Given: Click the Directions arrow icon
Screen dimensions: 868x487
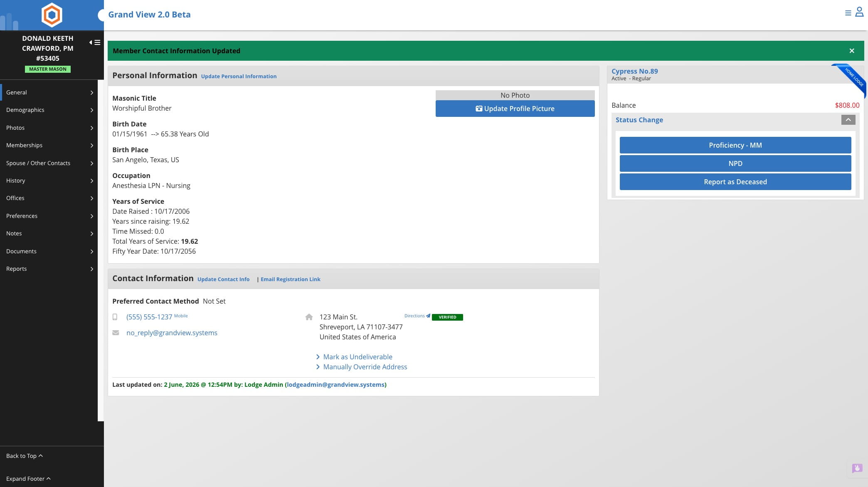Looking at the screenshot, I should coord(428,316).
